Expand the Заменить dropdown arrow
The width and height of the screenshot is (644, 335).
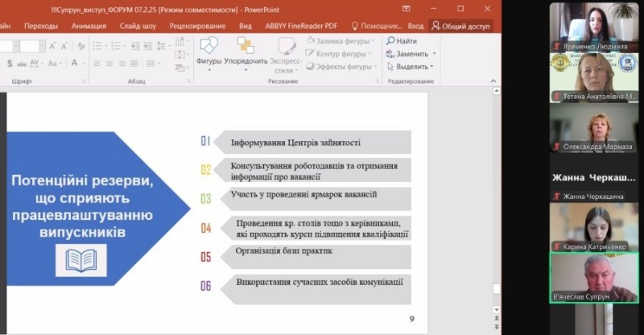432,54
